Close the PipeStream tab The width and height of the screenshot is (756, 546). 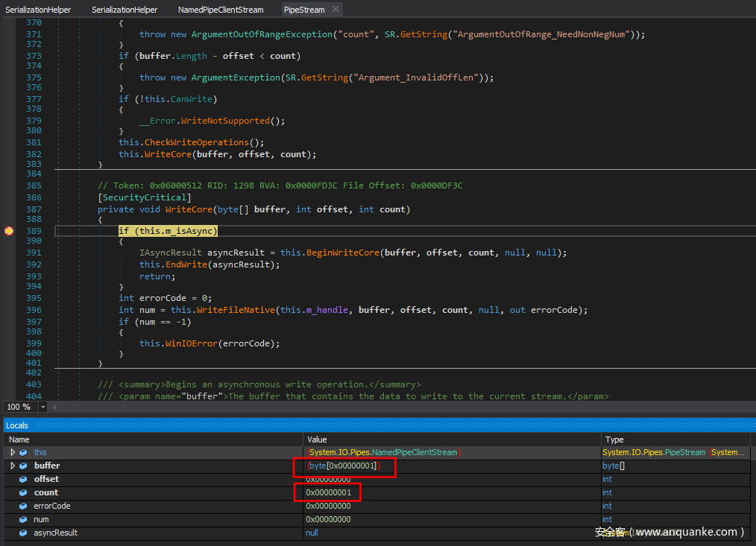point(336,9)
